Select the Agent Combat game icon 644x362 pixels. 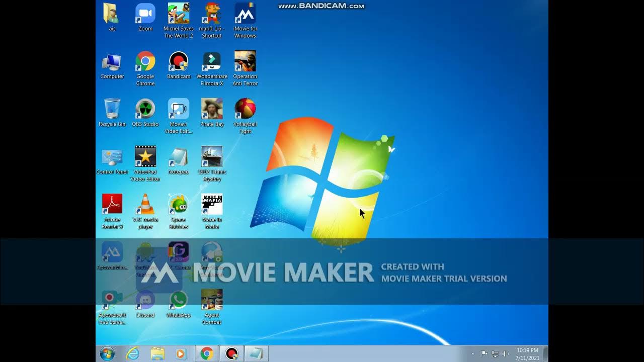(x=212, y=308)
